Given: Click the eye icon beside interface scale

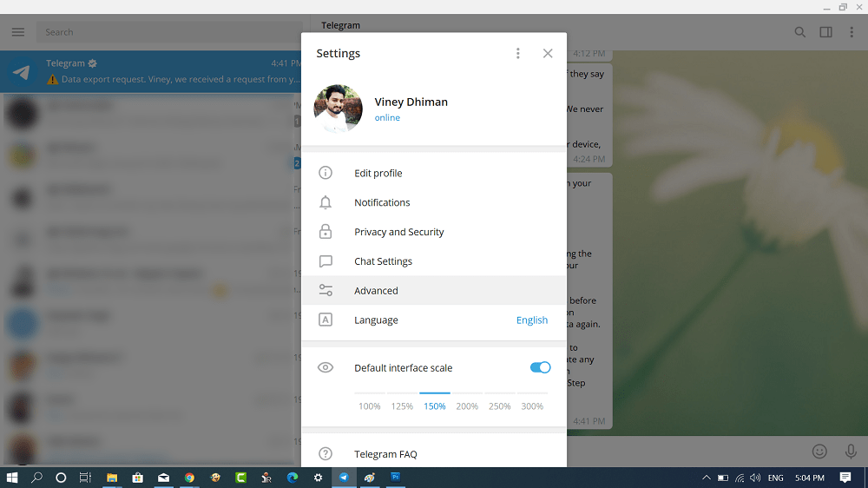Looking at the screenshot, I should coord(325,367).
